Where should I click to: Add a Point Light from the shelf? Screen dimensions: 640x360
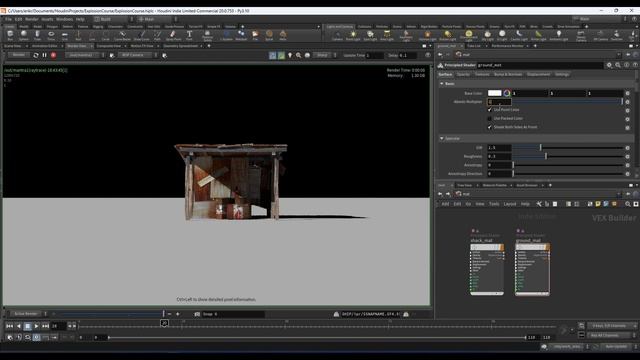coord(353,36)
